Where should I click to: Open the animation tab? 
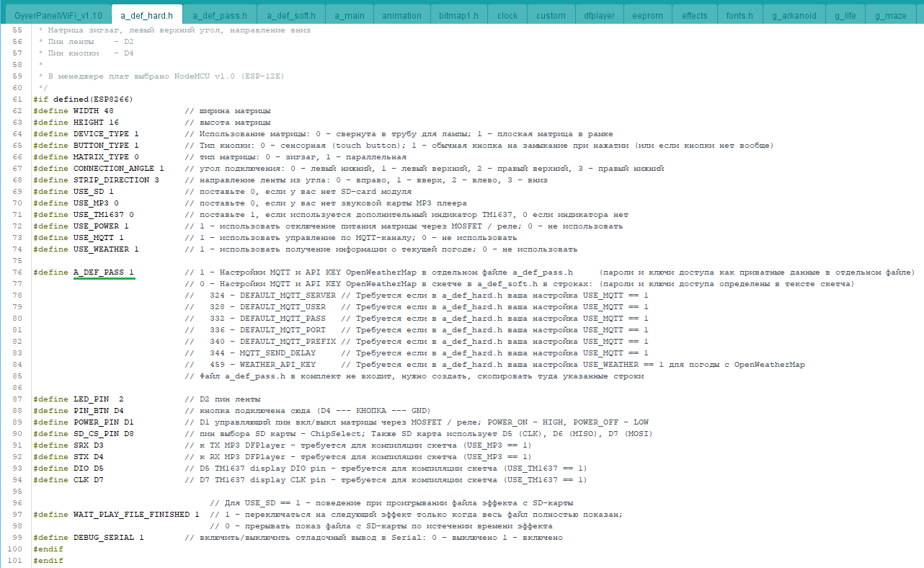tap(402, 15)
